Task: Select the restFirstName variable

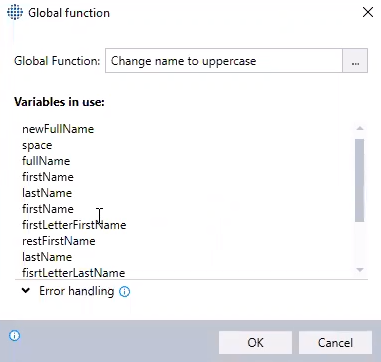Action: pos(59,241)
